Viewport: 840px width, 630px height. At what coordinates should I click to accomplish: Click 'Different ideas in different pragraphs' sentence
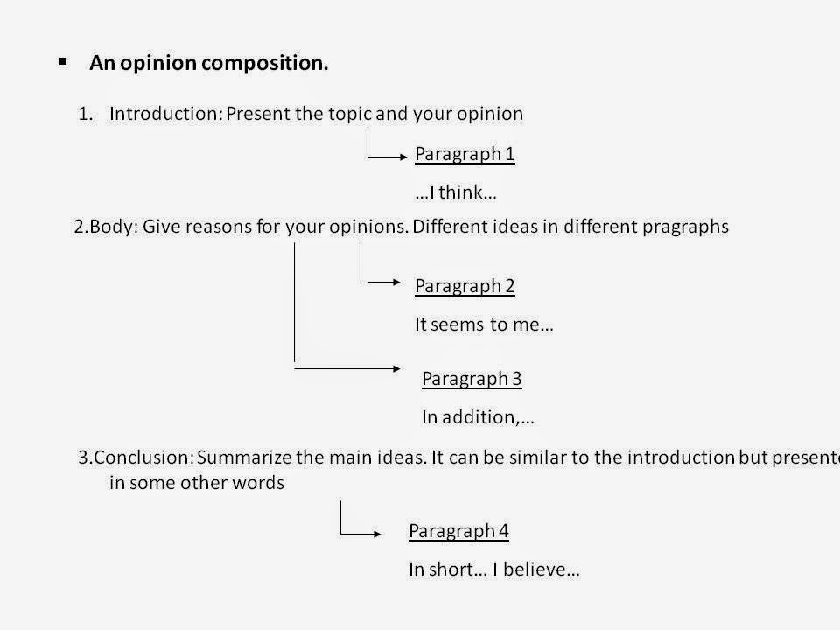(570, 227)
